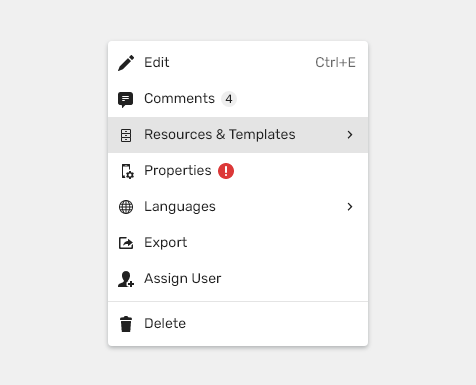Click the Comments count badge showing 4
The height and width of the screenshot is (385, 476).
tap(229, 99)
